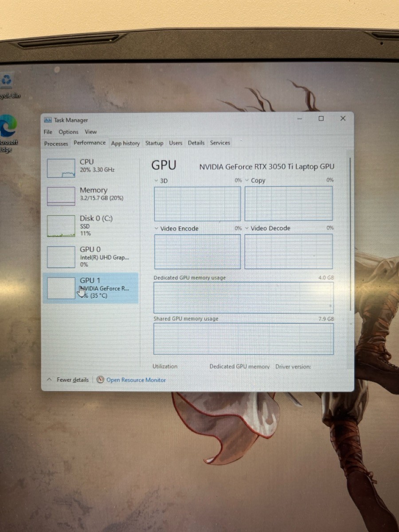Switch to the Services tab
The height and width of the screenshot is (532, 399).
pyautogui.click(x=220, y=143)
